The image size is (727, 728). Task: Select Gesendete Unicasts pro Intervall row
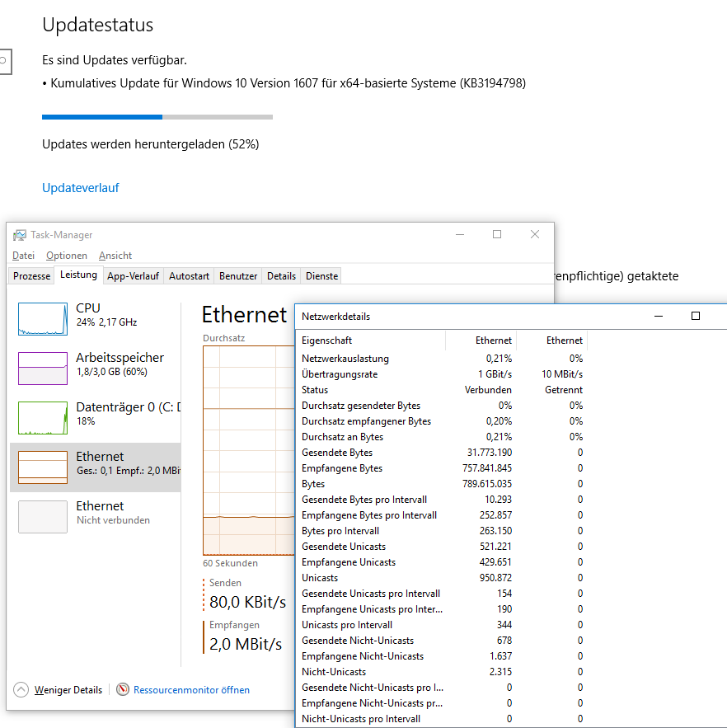442,594
